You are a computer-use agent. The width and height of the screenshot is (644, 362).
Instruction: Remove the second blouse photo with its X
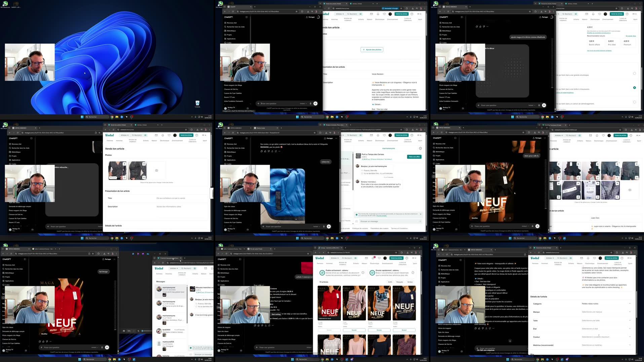[144, 164]
